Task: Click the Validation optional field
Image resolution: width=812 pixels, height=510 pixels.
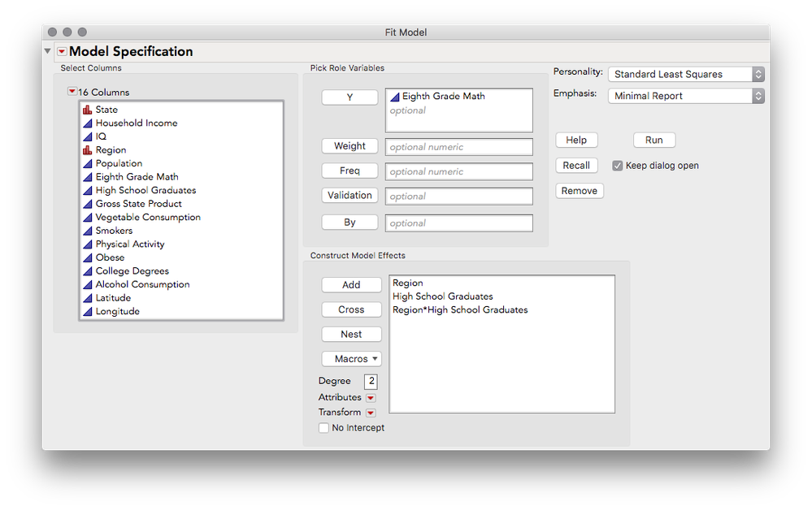Action: coord(458,196)
